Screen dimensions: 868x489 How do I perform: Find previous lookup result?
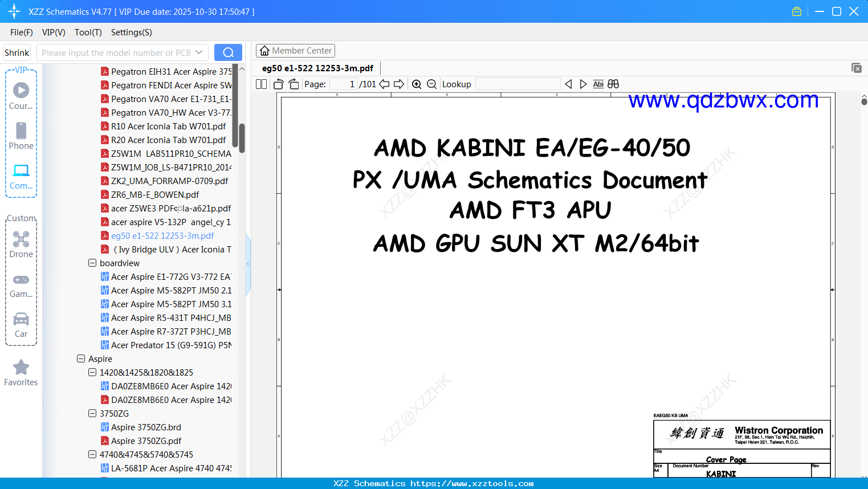[568, 84]
